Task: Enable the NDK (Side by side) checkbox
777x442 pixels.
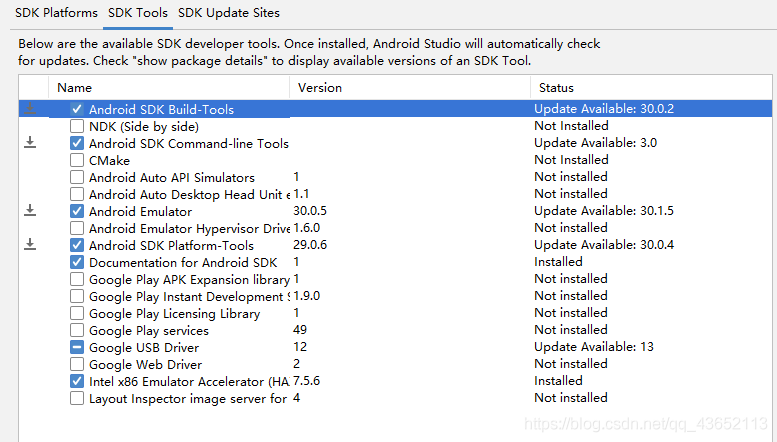Action: click(77, 126)
